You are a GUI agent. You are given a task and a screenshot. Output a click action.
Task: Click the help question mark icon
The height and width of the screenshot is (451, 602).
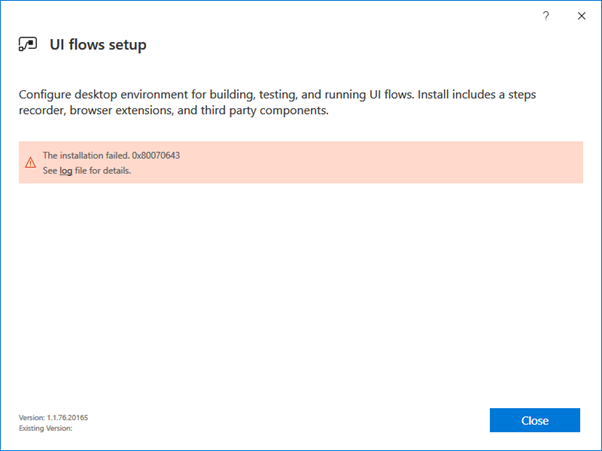click(546, 16)
